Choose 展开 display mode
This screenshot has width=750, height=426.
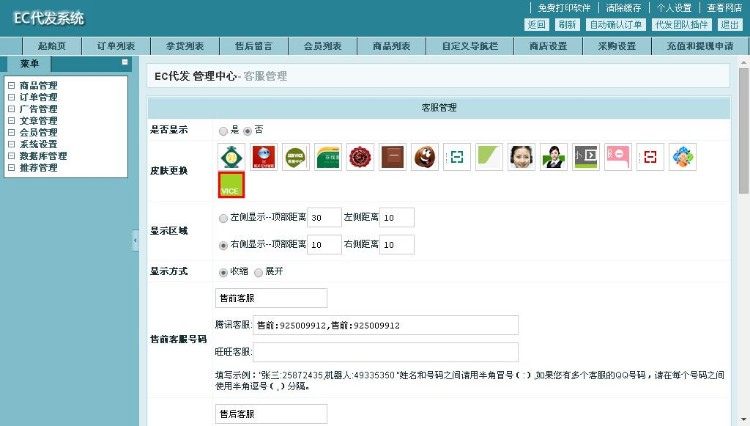[258, 273]
